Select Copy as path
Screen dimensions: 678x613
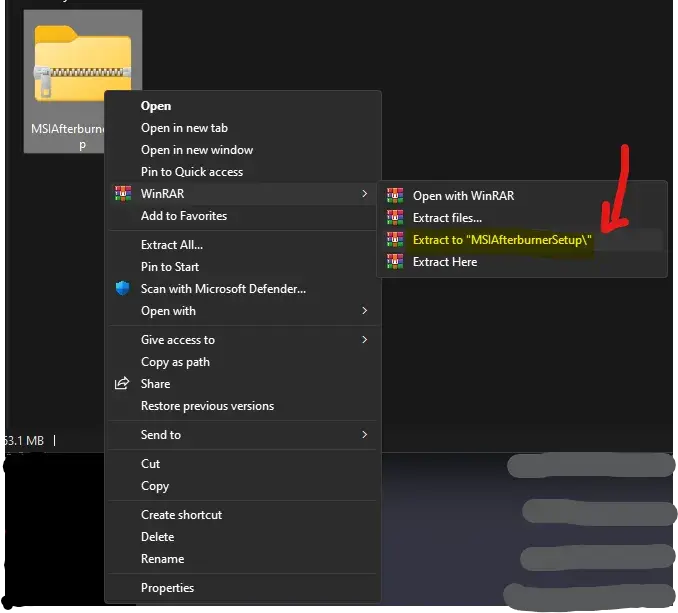pos(175,362)
